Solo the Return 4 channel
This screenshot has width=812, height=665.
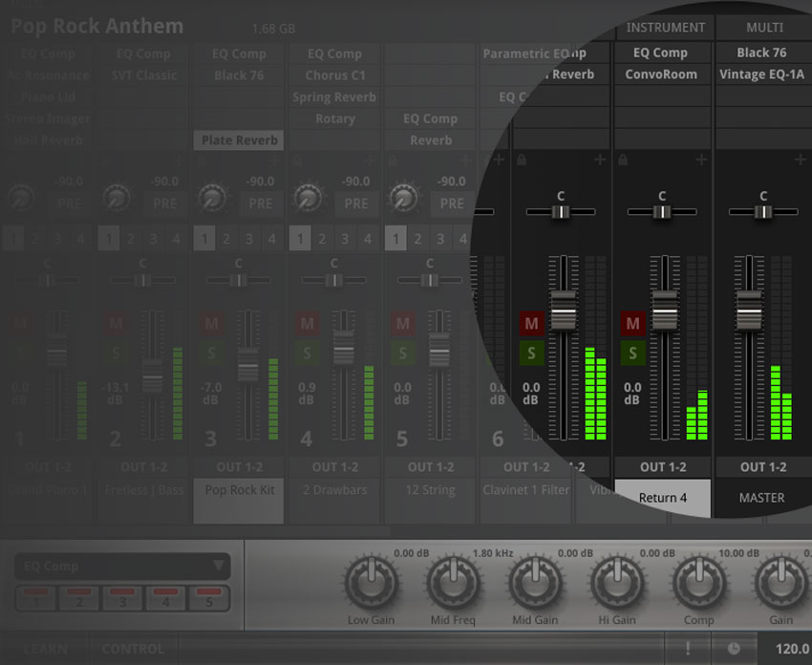tap(632, 353)
